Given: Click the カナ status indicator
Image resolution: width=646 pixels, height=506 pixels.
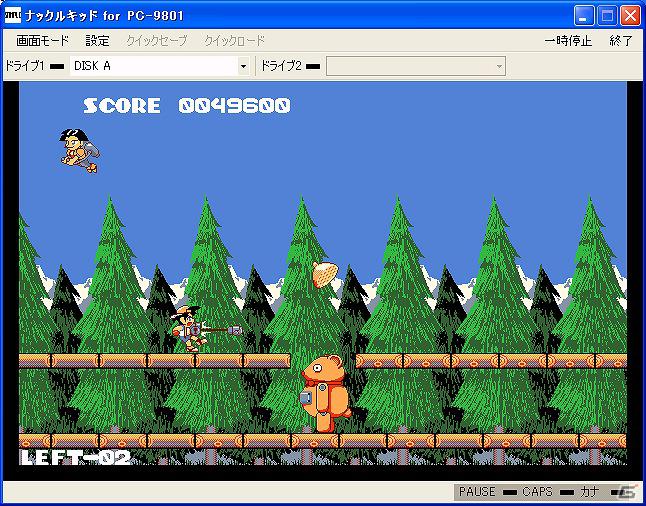Looking at the screenshot, I should (590, 492).
